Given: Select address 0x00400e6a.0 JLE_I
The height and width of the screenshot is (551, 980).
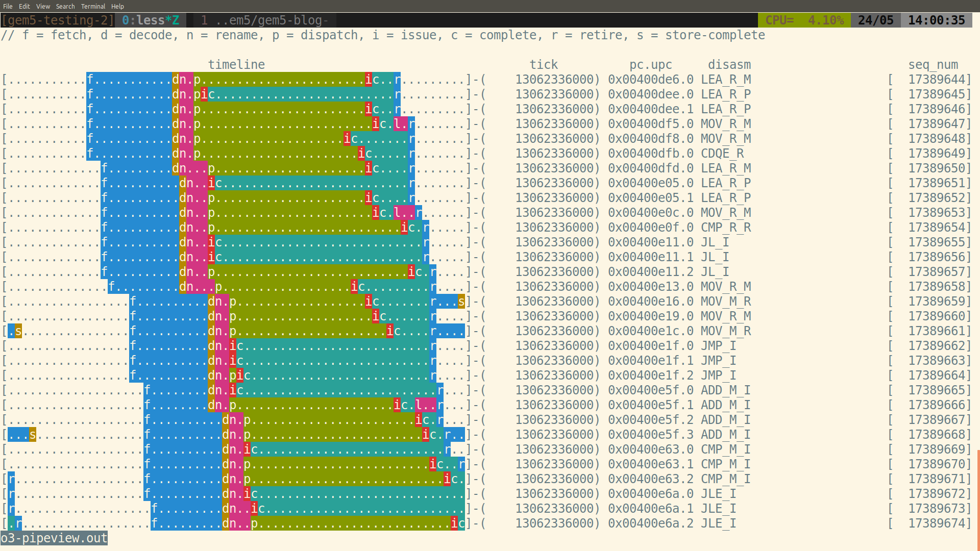Looking at the screenshot, I should (x=651, y=494).
